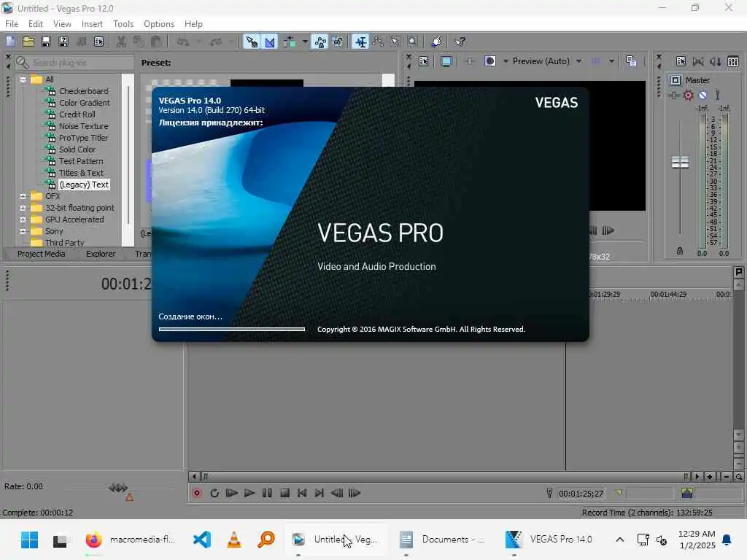The width and height of the screenshot is (747, 560).
Task: Click Play From Start in transport bar
Action: [x=231, y=494]
